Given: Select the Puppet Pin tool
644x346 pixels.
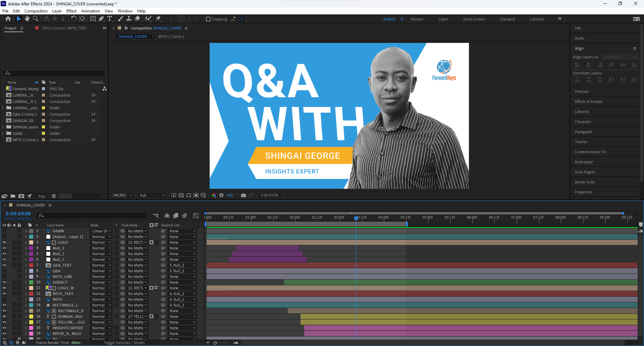Looking at the screenshot, I should (158, 19).
